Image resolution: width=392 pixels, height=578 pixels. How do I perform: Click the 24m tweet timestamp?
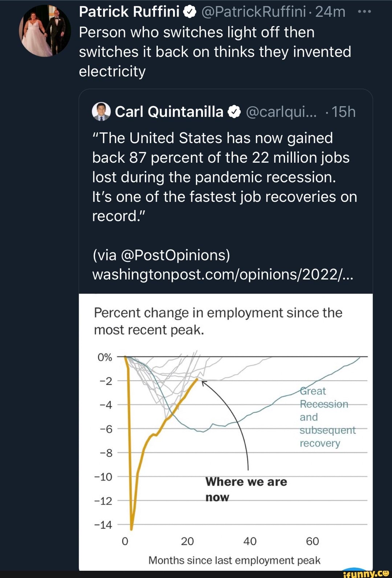pos(330,12)
